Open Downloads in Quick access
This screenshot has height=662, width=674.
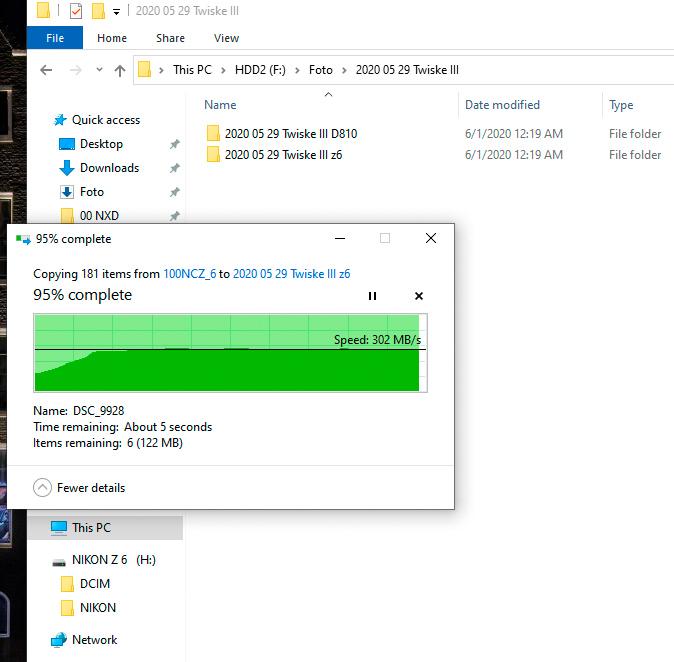[x=110, y=168]
